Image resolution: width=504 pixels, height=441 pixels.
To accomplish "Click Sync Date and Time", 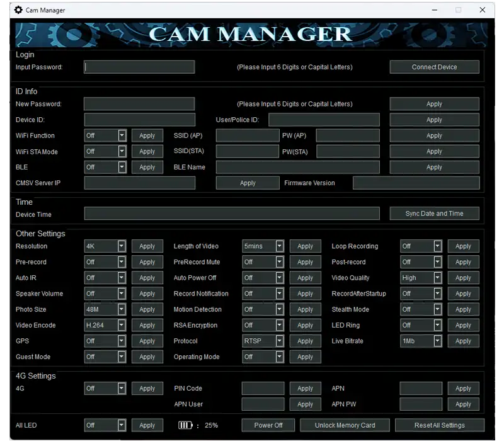I will (x=434, y=214).
